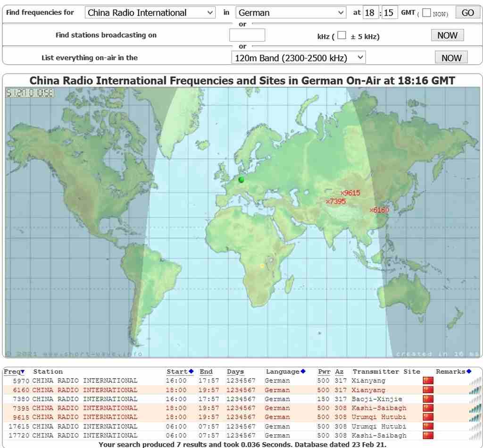Click the 6160 transmitter marker on map
Screen dimensions: 483x448
[x=379, y=210]
